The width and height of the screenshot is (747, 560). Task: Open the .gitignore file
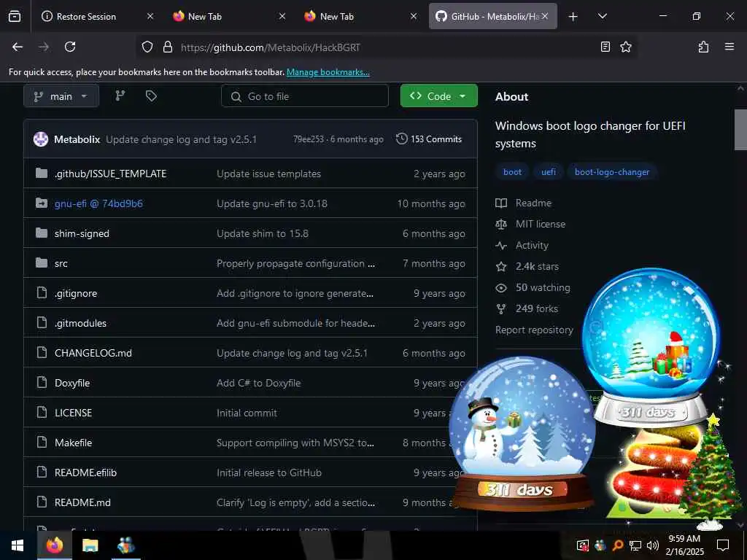coord(76,293)
